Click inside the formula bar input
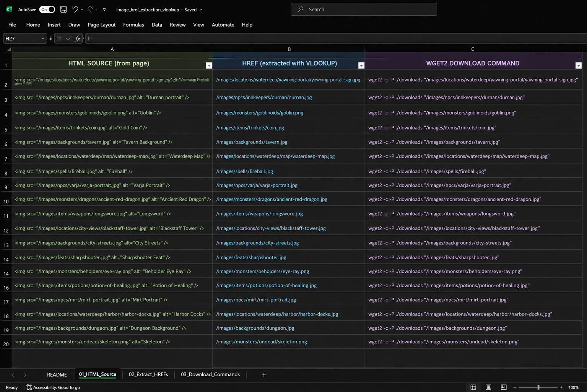The width and height of the screenshot is (587, 392). [x=336, y=38]
